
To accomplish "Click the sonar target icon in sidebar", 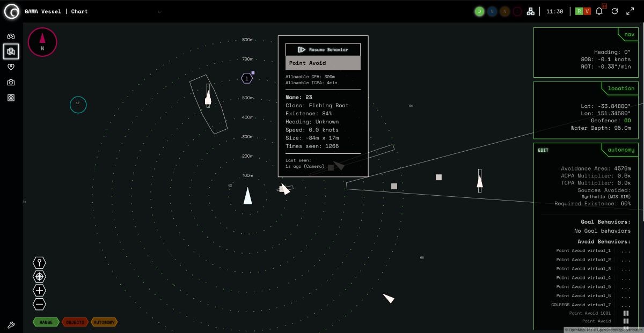I will point(11,98).
